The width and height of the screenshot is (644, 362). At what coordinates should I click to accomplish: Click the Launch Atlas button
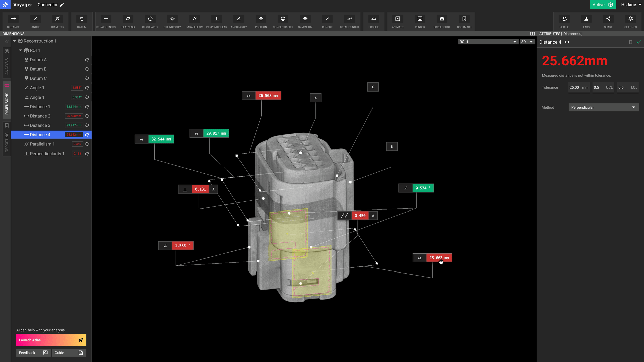pyautogui.click(x=51, y=340)
